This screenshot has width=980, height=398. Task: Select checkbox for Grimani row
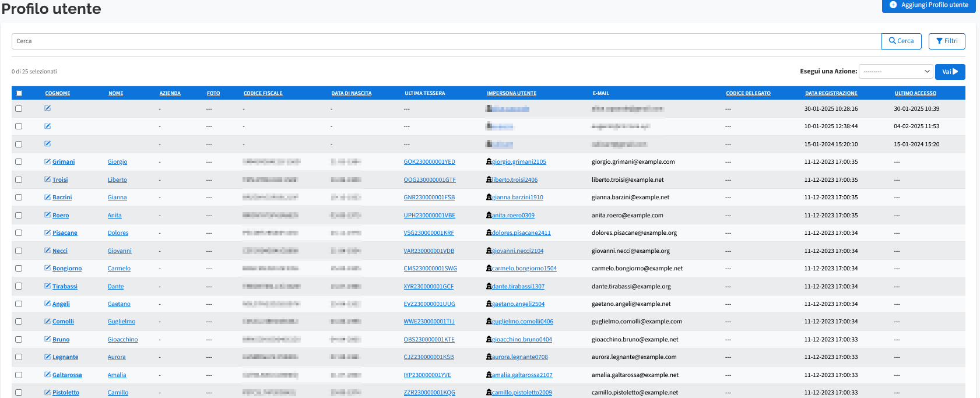click(19, 162)
